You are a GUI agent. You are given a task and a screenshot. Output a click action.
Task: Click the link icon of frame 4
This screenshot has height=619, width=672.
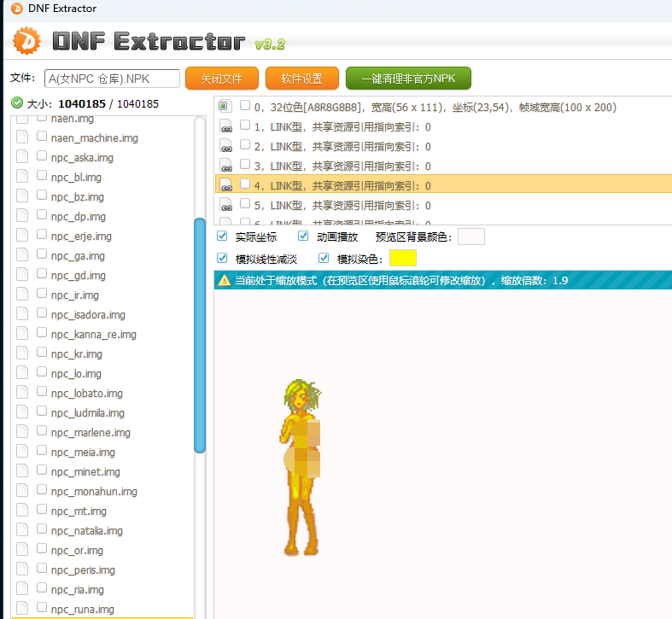point(226,184)
